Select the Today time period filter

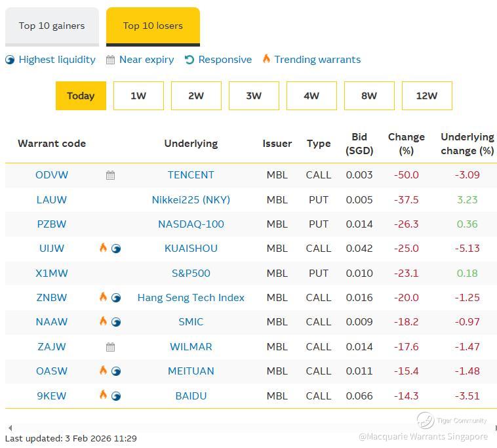coord(81,96)
